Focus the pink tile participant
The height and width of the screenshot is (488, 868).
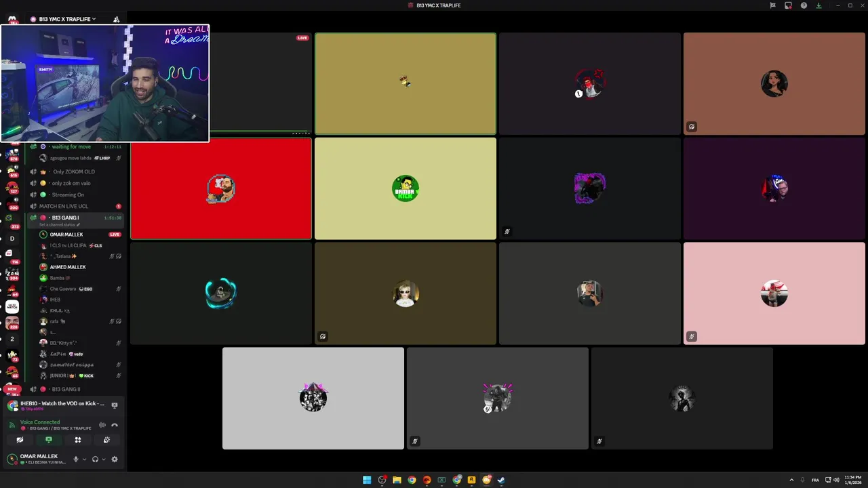(774, 293)
